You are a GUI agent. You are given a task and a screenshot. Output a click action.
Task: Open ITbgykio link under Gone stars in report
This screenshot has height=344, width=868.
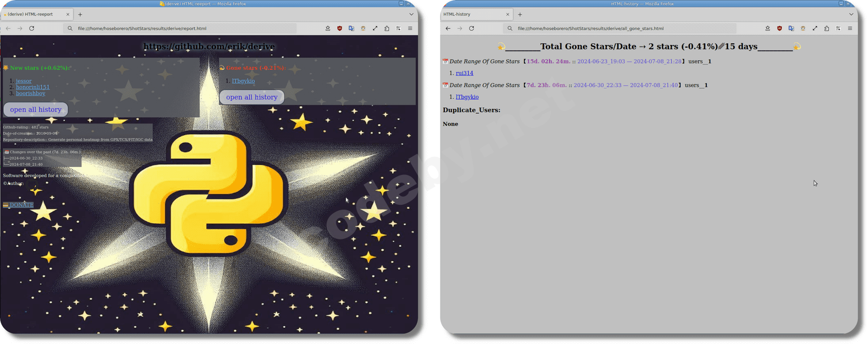pos(244,81)
